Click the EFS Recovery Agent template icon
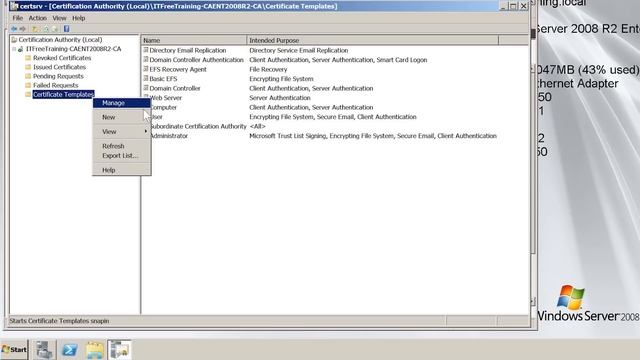 point(146,69)
